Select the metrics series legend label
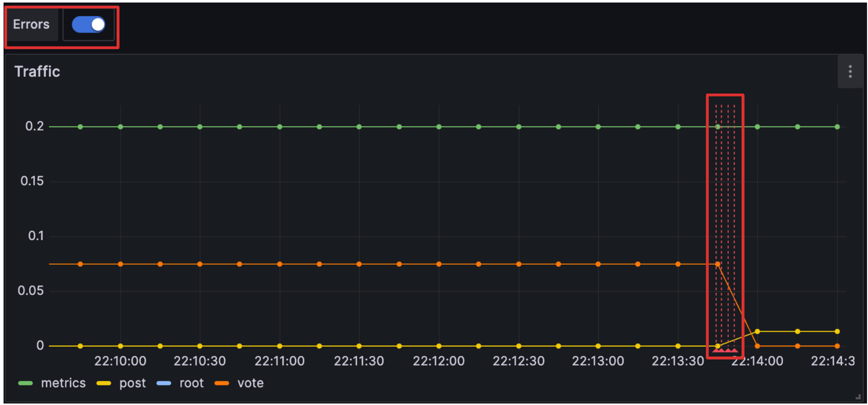Viewport: 868px width, 405px height. coord(63,383)
